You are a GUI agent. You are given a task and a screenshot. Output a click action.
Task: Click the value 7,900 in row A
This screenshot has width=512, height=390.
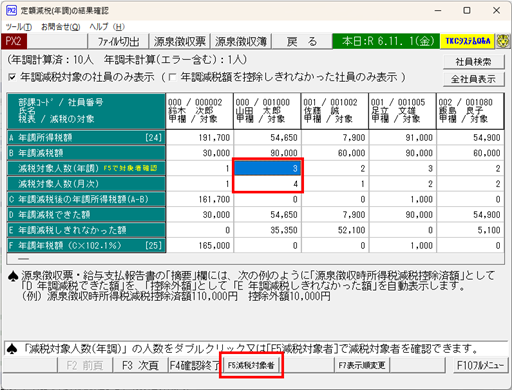point(354,138)
